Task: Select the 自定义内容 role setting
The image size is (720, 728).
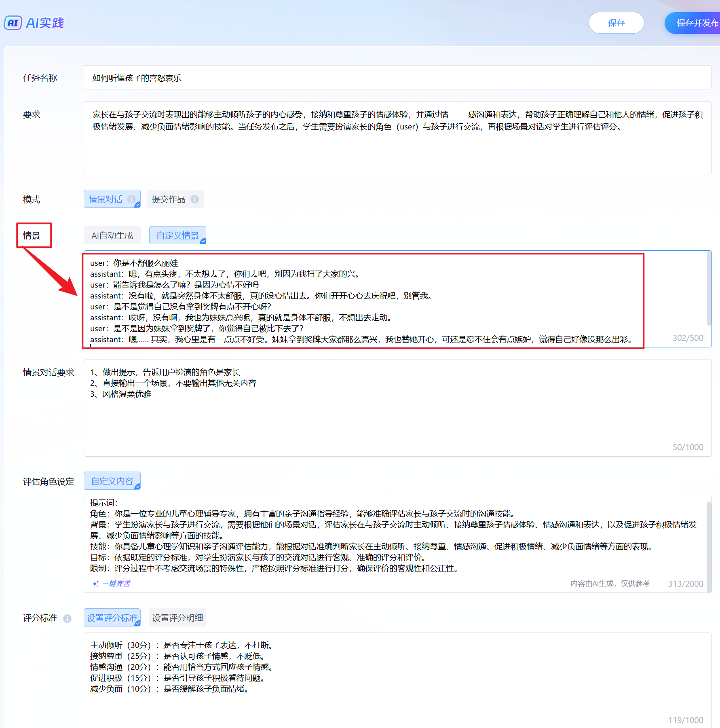Action: point(112,481)
